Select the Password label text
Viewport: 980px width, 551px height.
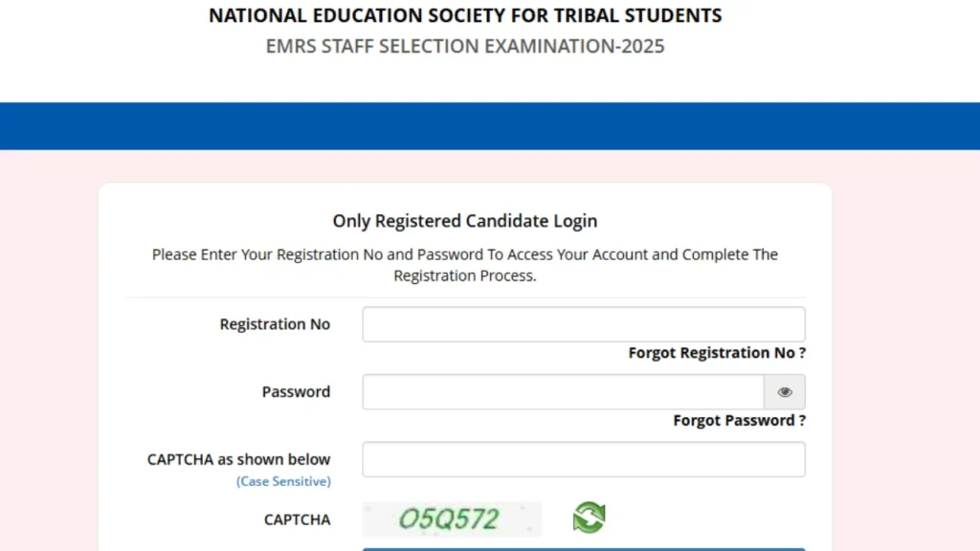(296, 391)
